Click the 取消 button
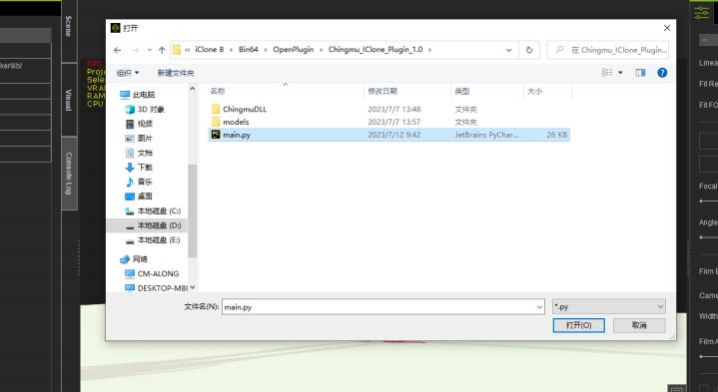 click(639, 325)
